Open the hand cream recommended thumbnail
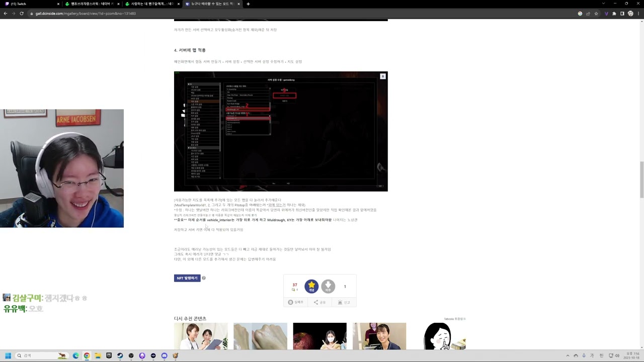The image size is (644, 362). (260, 336)
